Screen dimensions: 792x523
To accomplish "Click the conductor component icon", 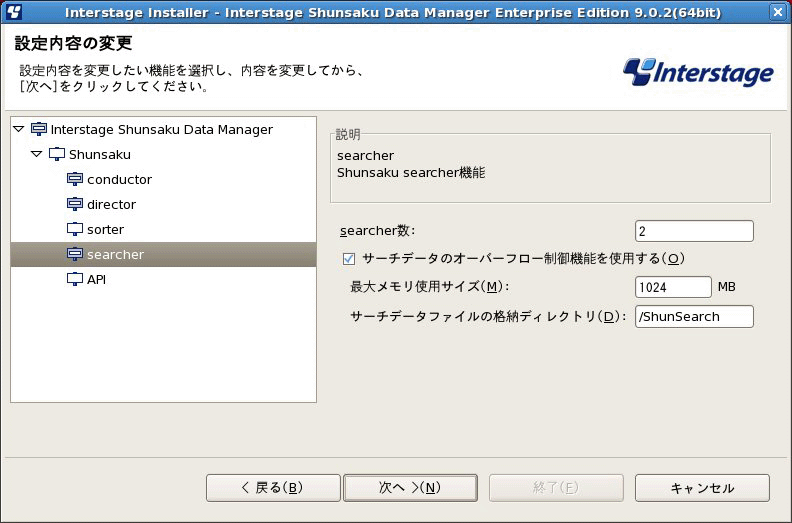I will coord(75,179).
